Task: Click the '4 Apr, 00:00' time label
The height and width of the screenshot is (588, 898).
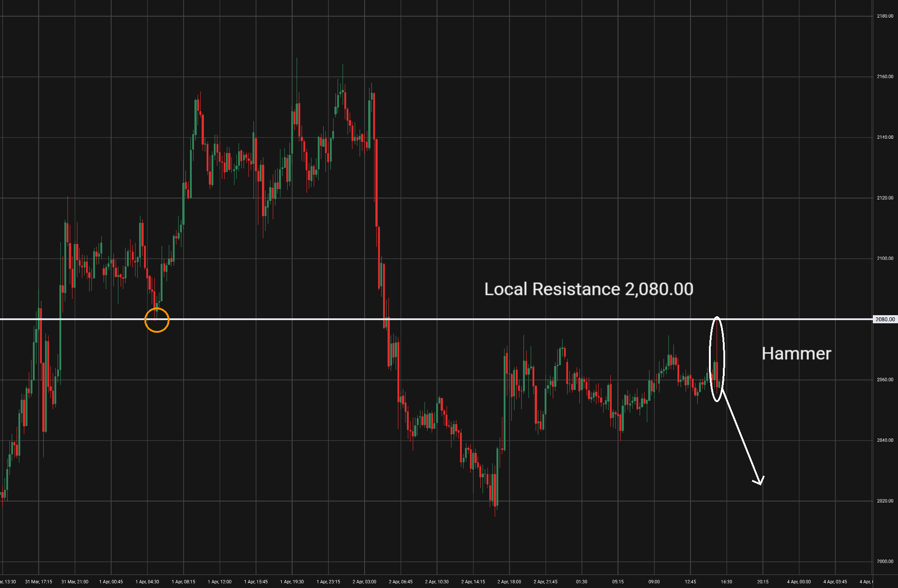Action: (799, 582)
